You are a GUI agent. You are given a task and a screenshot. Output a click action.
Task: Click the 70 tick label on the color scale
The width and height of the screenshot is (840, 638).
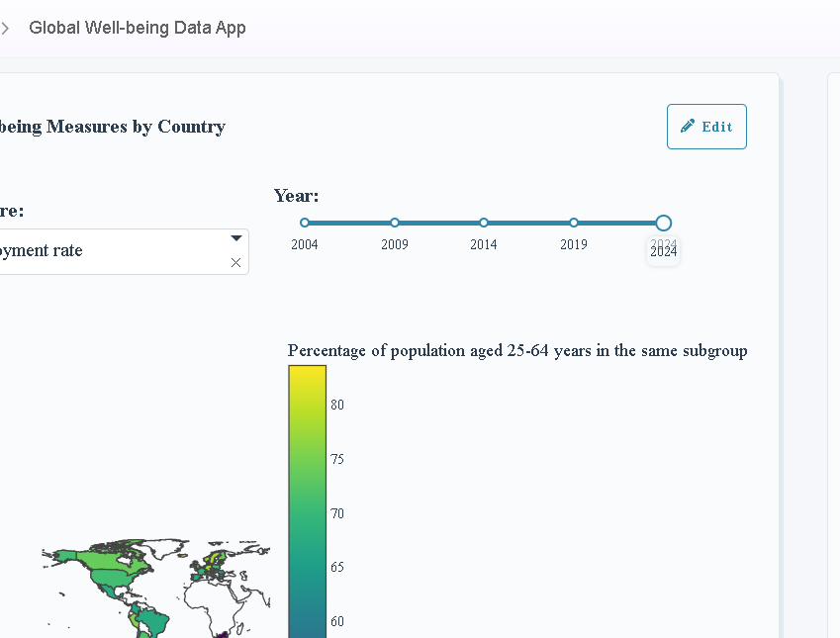336,513
